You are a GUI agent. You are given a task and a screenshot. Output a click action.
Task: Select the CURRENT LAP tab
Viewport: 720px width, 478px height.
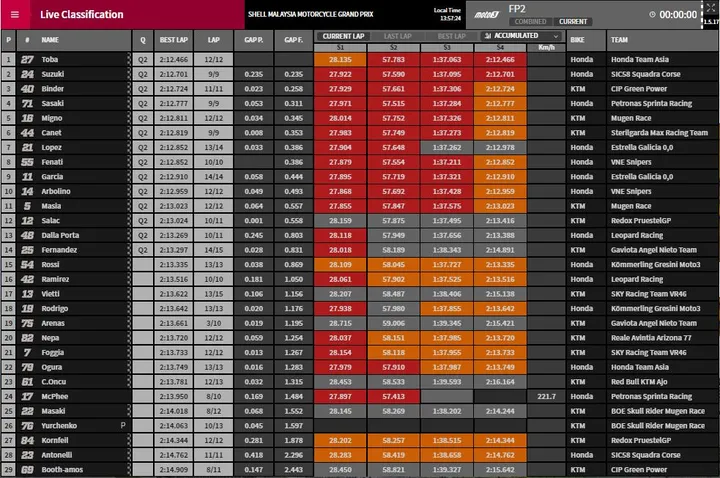point(343,36)
